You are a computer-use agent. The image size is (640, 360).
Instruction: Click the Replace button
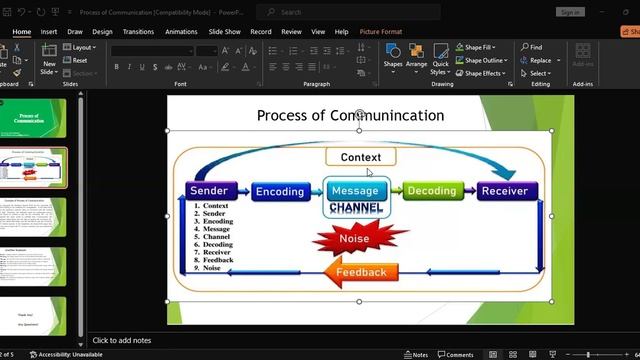tap(536, 60)
